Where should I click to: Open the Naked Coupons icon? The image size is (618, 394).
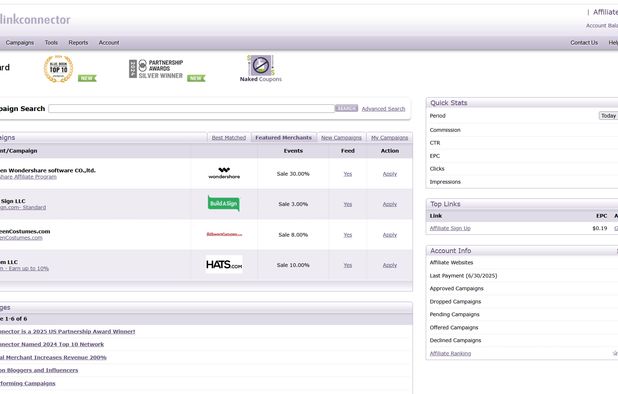[261, 69]
